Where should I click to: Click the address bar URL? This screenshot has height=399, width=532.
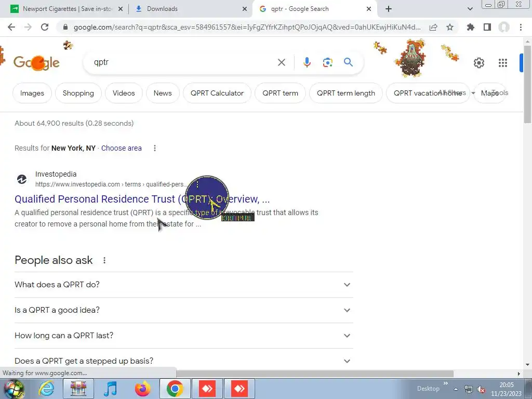tap(247, 27)
